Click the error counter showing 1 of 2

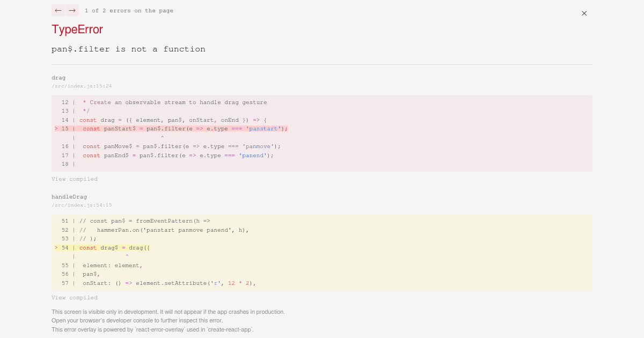click(x=129, y=10)
